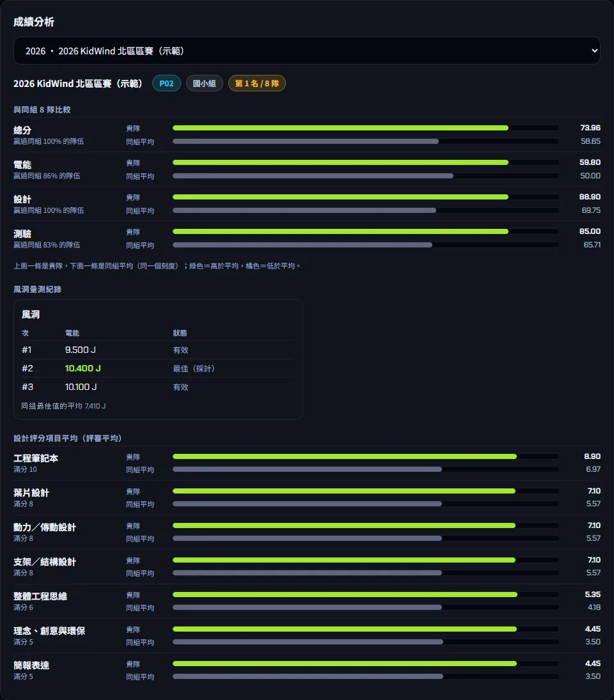
Task: Click the 狀態 column header
Action: tap(180, 333)
